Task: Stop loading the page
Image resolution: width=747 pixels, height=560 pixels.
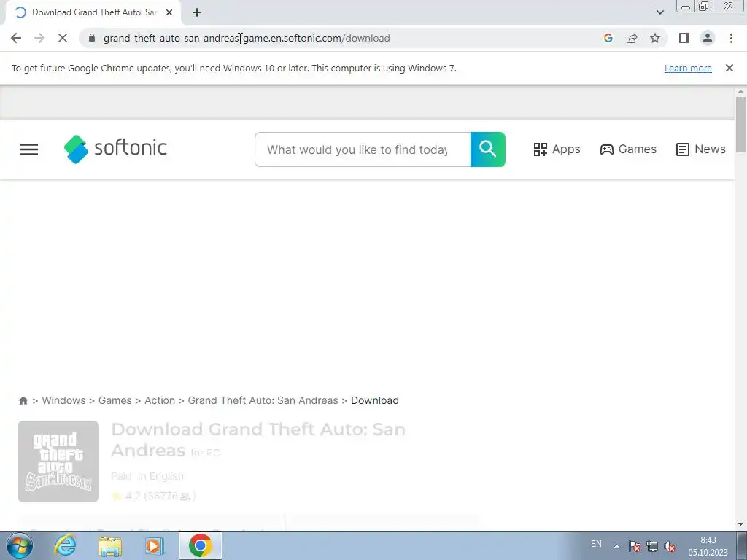Action: [63, 38]
